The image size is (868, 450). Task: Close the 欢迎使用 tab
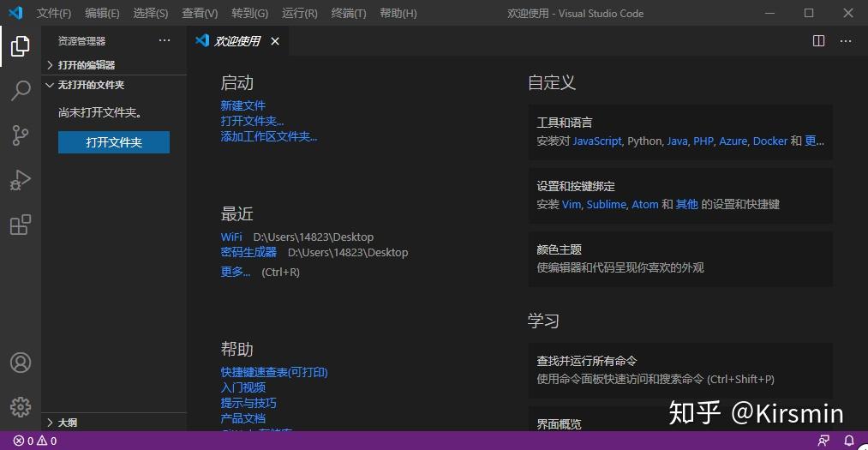point(275,41)
